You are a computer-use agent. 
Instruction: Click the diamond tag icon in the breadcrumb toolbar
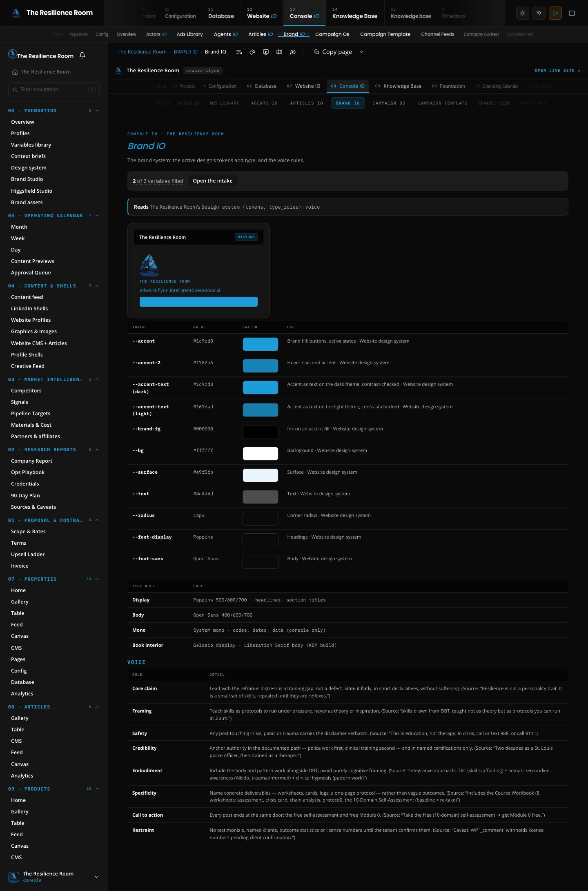[252, 52]
